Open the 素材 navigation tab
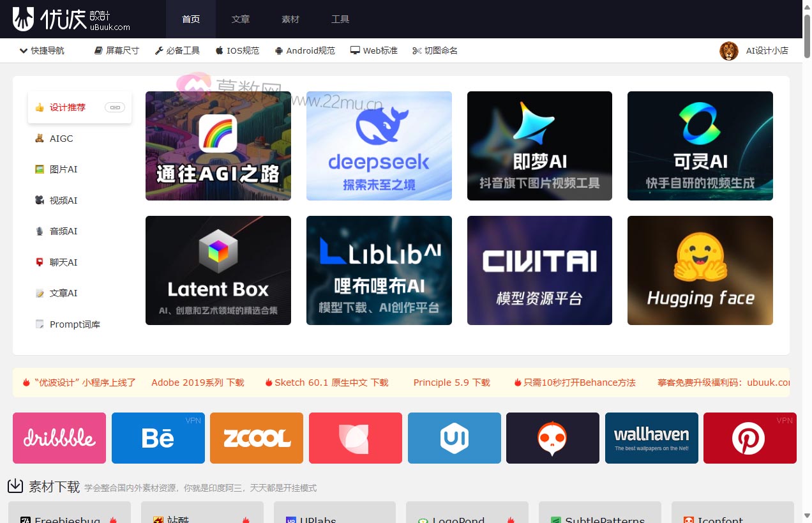The height and width of the screenshot is (523, 812). coord(290,19)
